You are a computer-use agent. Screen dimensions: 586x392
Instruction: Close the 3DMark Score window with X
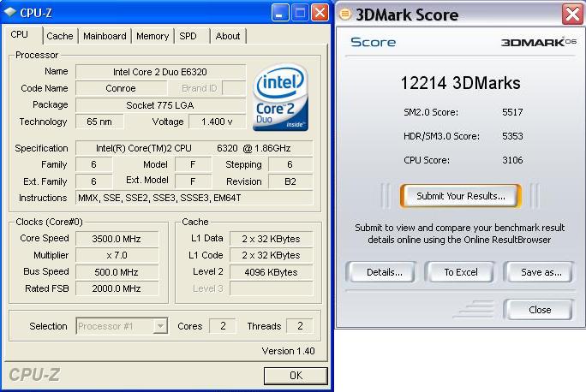click(x=572, y=15)
